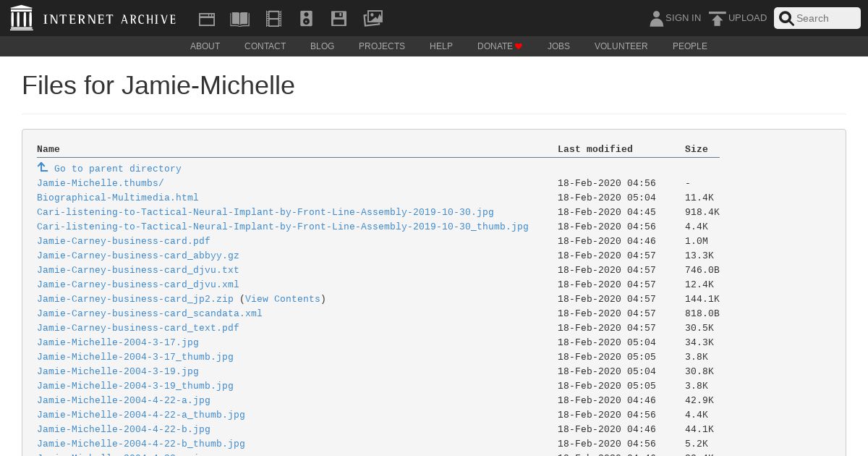Download Jamie-Carney-business-card_jp2.zip
The image size is (868, 456).
pyautogui.click(x=135, y=299)
